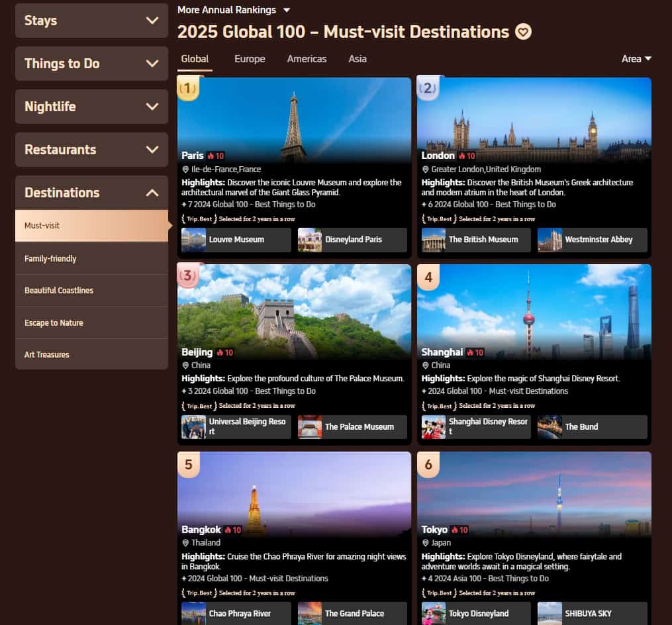Click the silver rank 2 badge on London

[x=428, y=89]
